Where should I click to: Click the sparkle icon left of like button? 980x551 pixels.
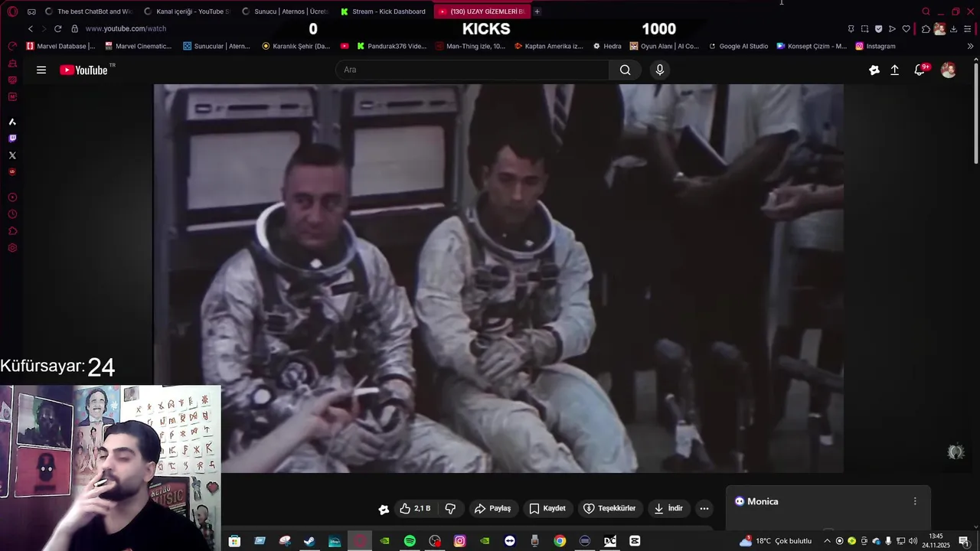tap(384, 509)
